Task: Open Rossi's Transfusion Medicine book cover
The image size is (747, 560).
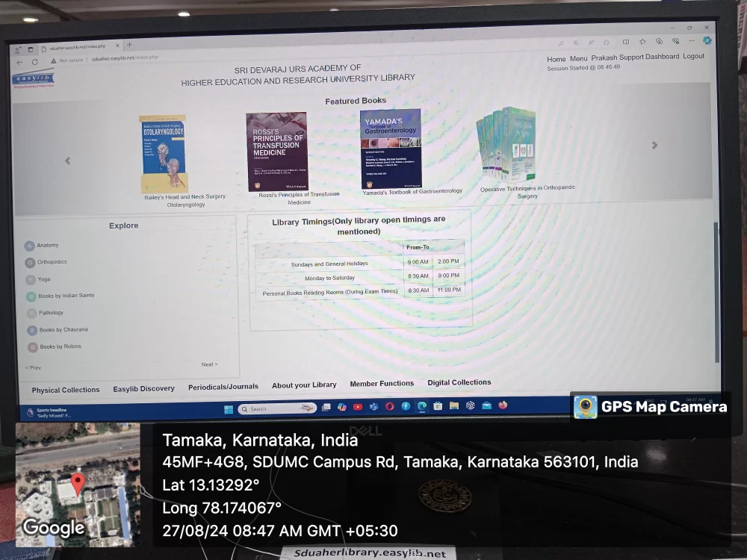Action: [277, 152]
